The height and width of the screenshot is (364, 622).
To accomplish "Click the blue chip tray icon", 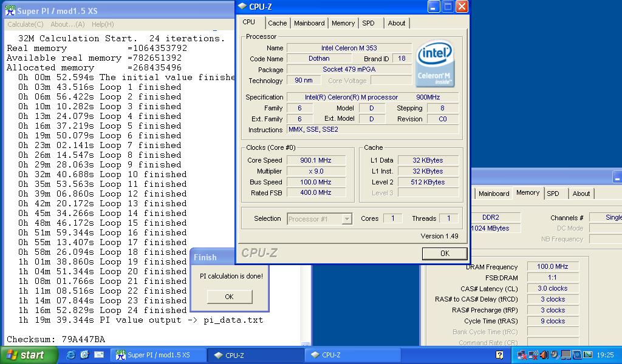I will tap(577, 355).
